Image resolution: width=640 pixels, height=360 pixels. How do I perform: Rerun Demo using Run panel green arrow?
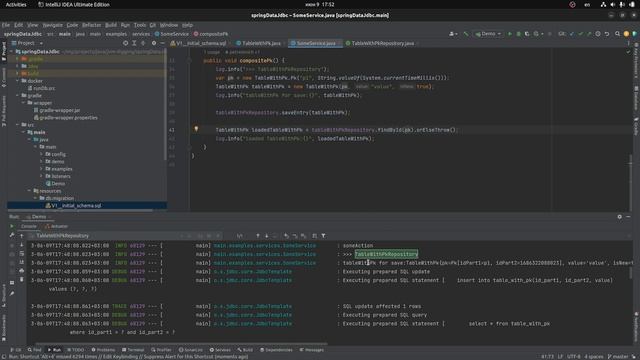tap(12, 226)
